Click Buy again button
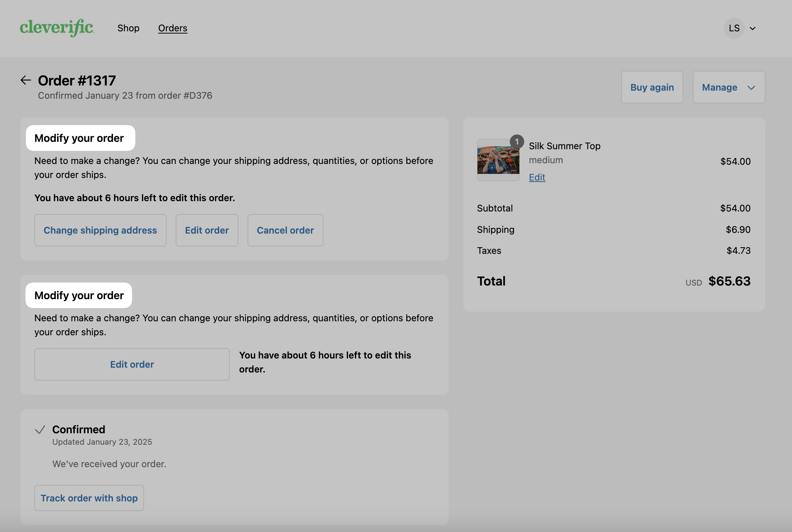This screenshot has height=532, width=792. [x=652, y=87]
